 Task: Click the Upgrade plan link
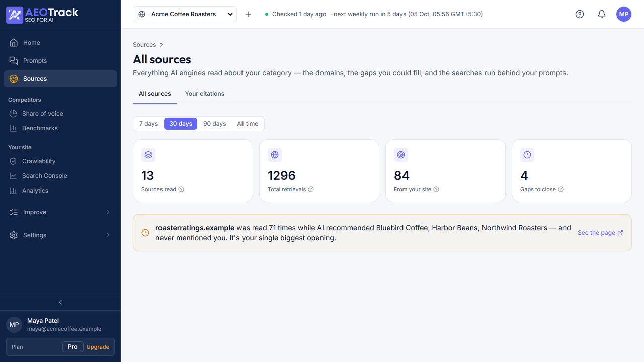coord(98,347)
